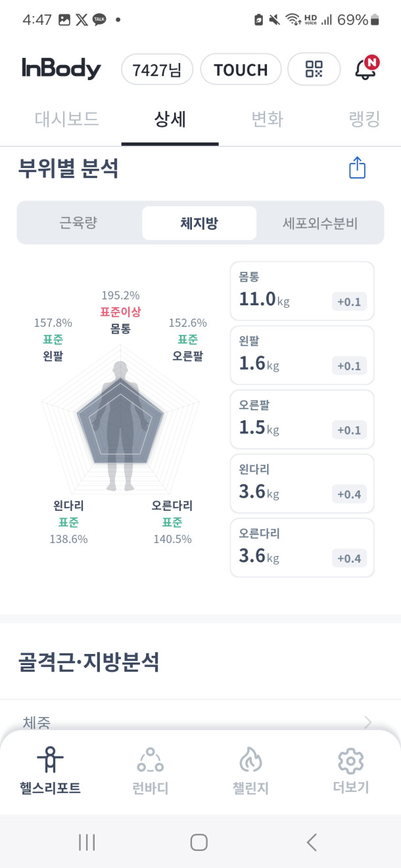Tap the Android back navigation button
This screenshot has height=868, width=401.
coord(312,842)
